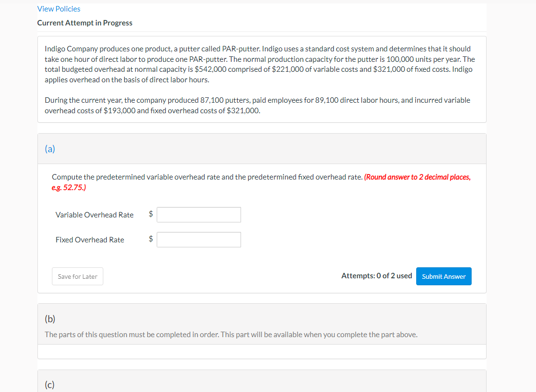Click the second problem paragraph about current year
This screenshot has width=536, height=392.
(257, 105)
